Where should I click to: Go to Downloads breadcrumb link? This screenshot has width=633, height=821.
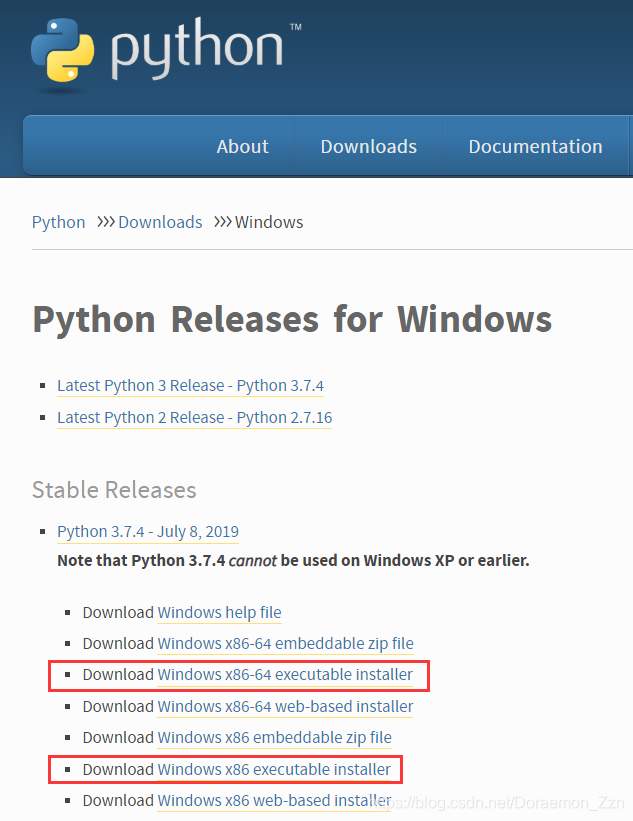pyautogui.click(x=160, y=222)
